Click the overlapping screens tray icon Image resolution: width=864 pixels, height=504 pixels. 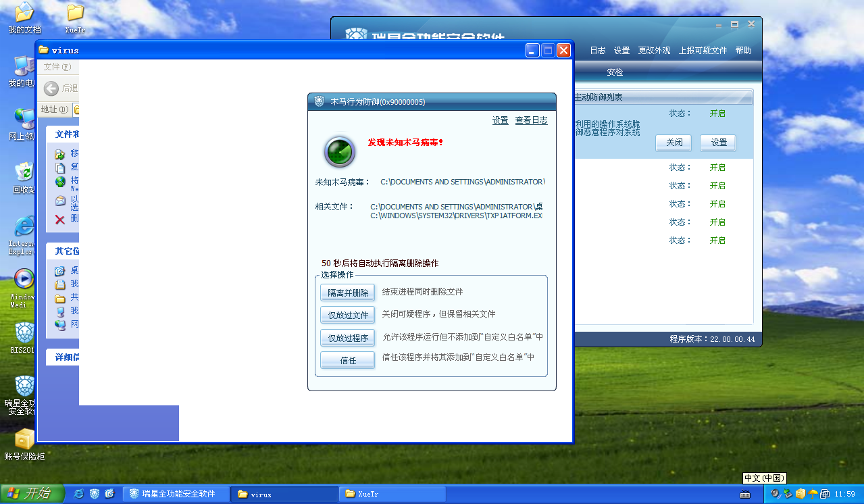coord(825,494)
